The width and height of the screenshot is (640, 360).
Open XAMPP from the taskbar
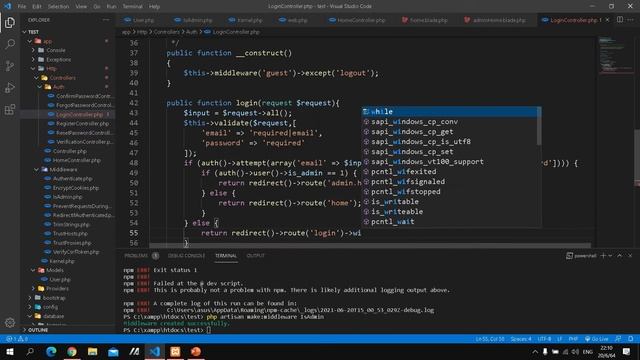175,351
